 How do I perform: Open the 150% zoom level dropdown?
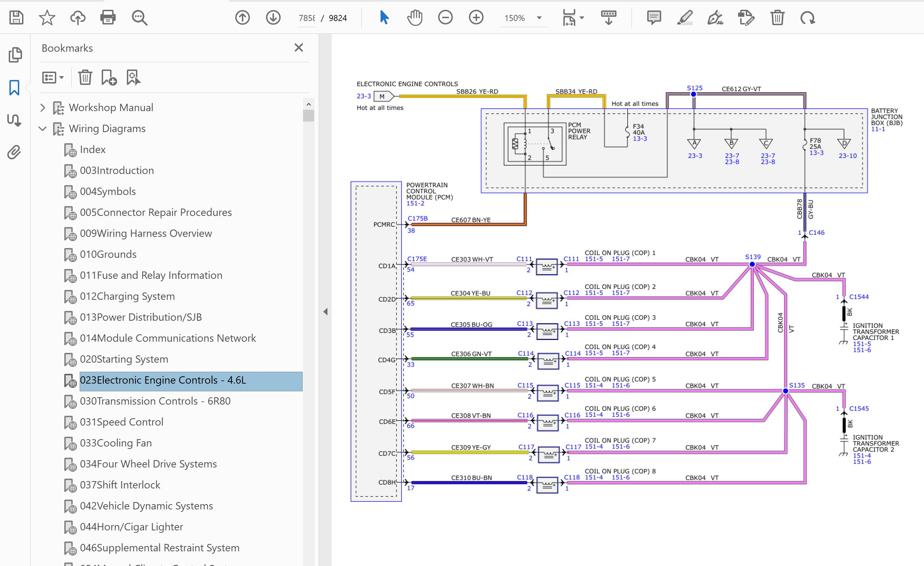pyautogui.click(x=539, y=17)
